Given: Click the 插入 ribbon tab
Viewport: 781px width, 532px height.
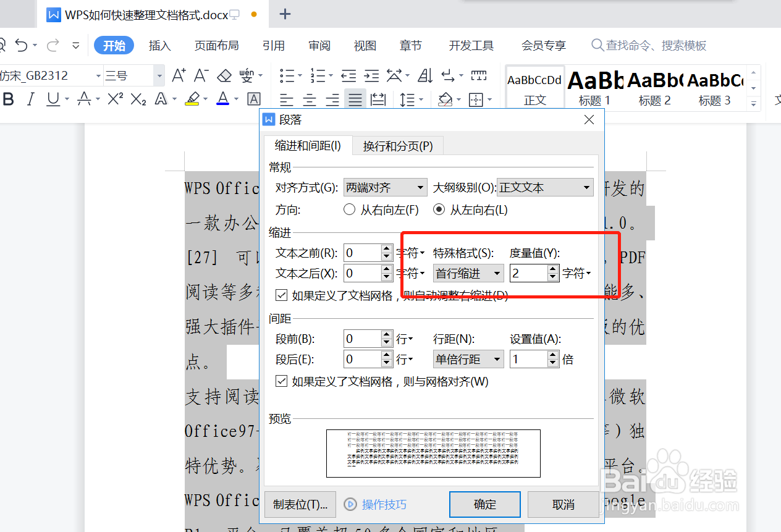Looking at the screenshot, I should click(x=159, y=45).
